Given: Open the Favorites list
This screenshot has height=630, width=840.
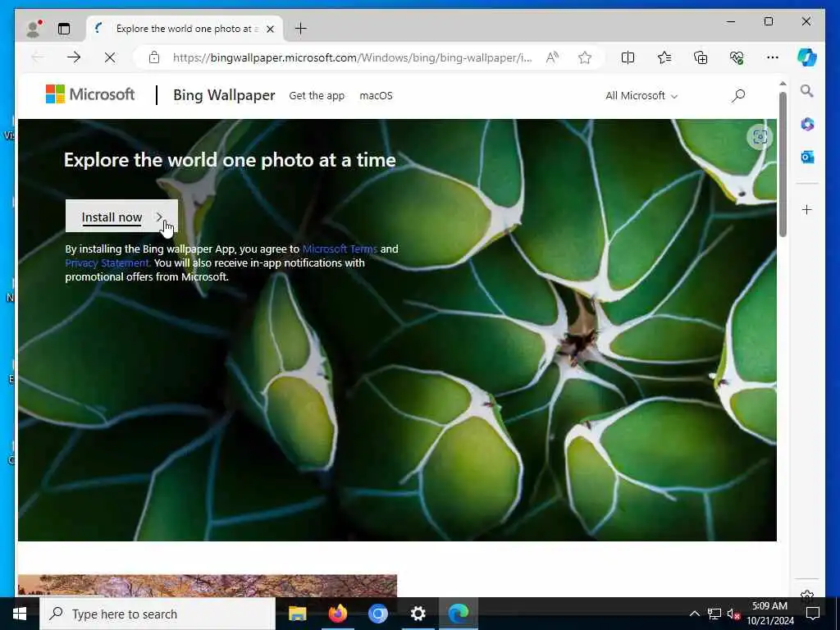Looking at the screenshot, I should pyautogui.click(x=664, y=57).
